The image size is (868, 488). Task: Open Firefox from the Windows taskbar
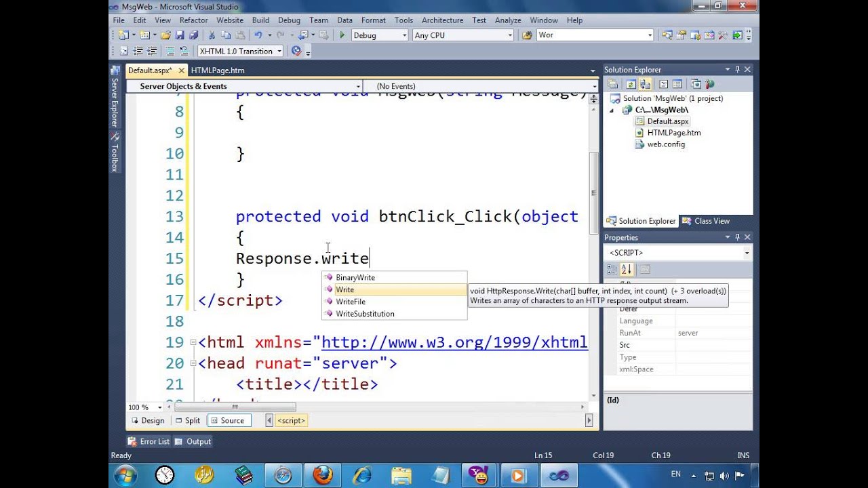pos(323,474)
